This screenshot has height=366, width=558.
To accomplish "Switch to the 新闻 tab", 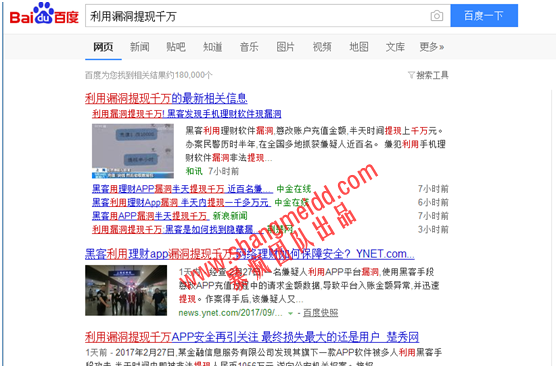I will (140, 47).
